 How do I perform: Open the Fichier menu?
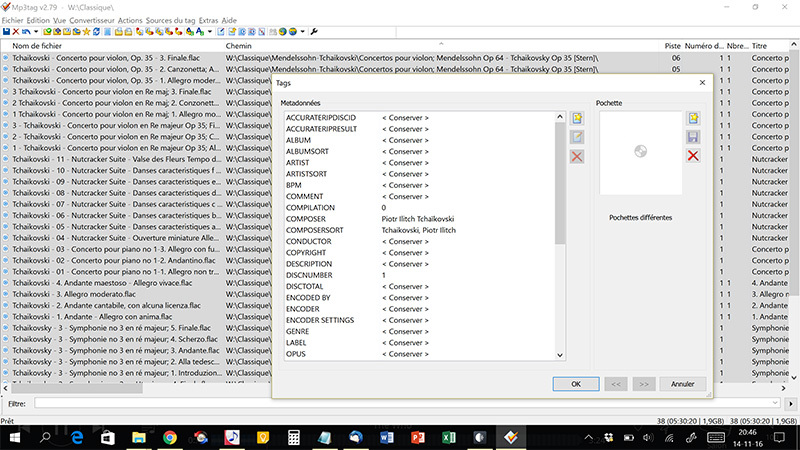pos(12,20)
